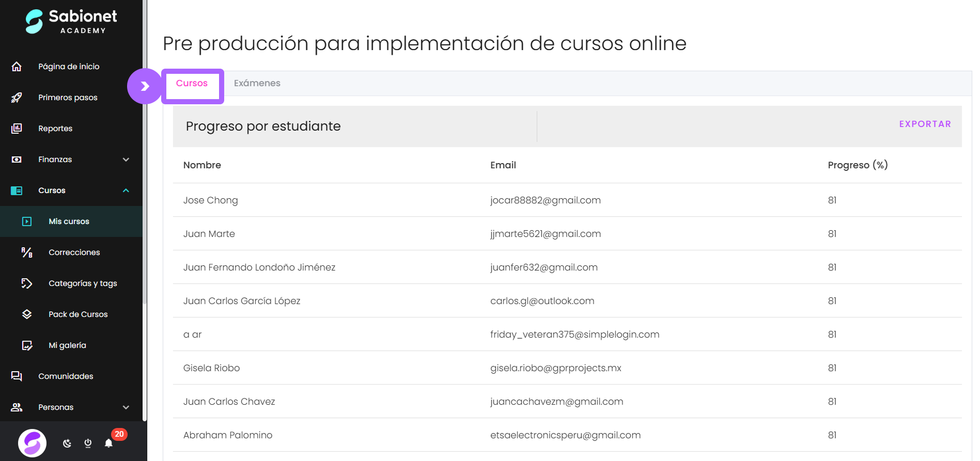Expand the Finanzas submenu chevron

[126, 160]
